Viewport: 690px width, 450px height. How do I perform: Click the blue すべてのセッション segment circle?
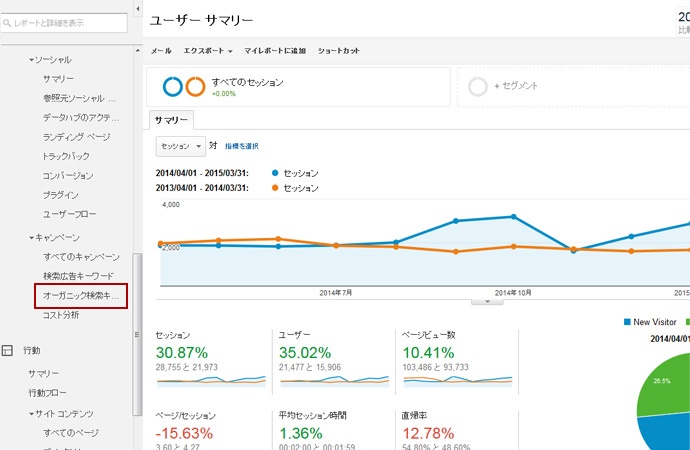click(173, 86)
